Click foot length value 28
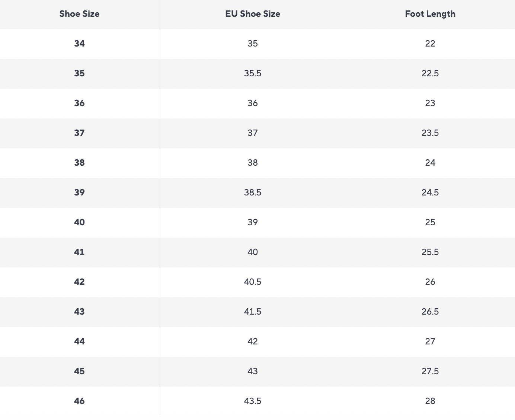515x420 pixels. coord(430,401)
